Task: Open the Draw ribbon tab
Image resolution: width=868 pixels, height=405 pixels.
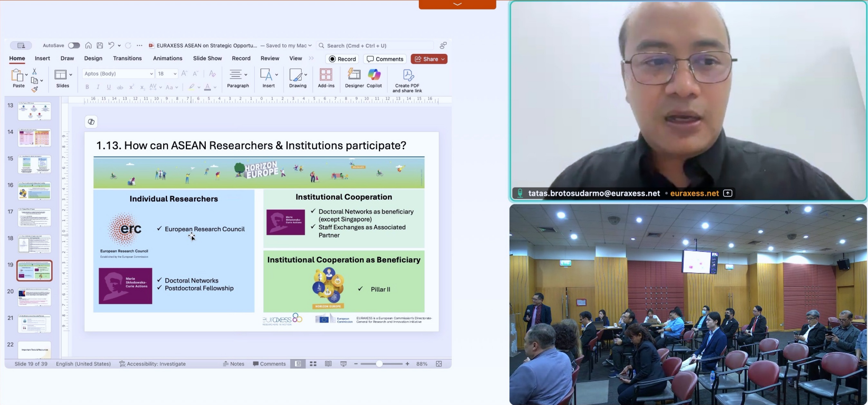Action: [67, 59]
